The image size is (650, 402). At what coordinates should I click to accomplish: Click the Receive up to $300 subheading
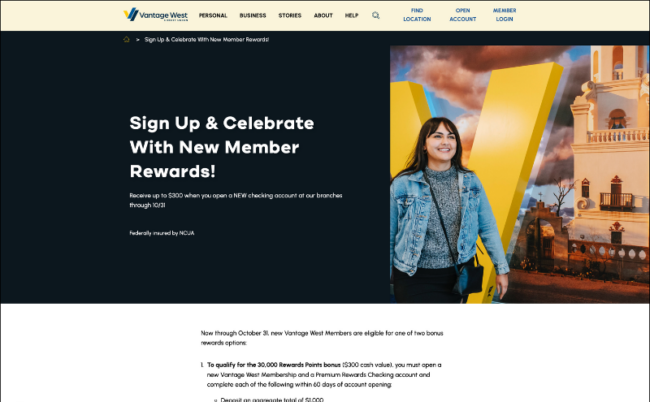tap(236, 200)
